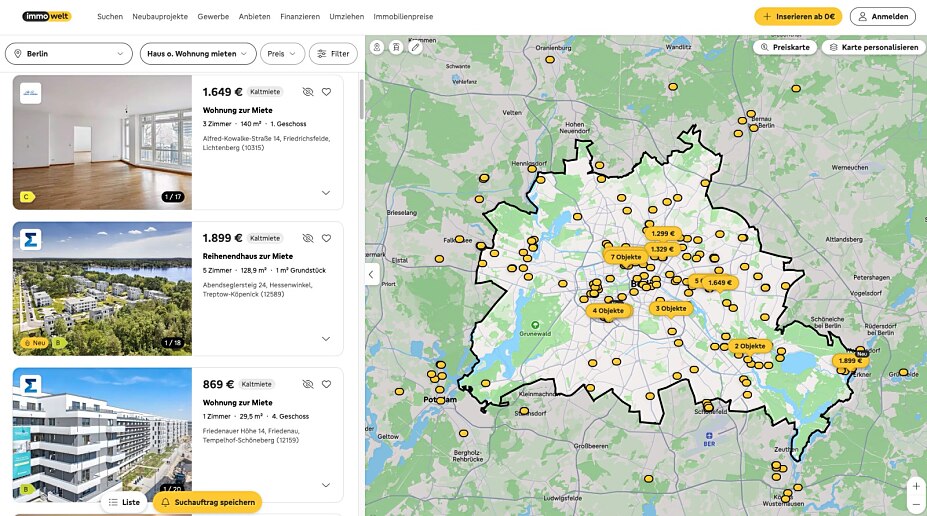Click the Grunewald green park marker
Screen dimensions: 927x516
coord(535,325)
